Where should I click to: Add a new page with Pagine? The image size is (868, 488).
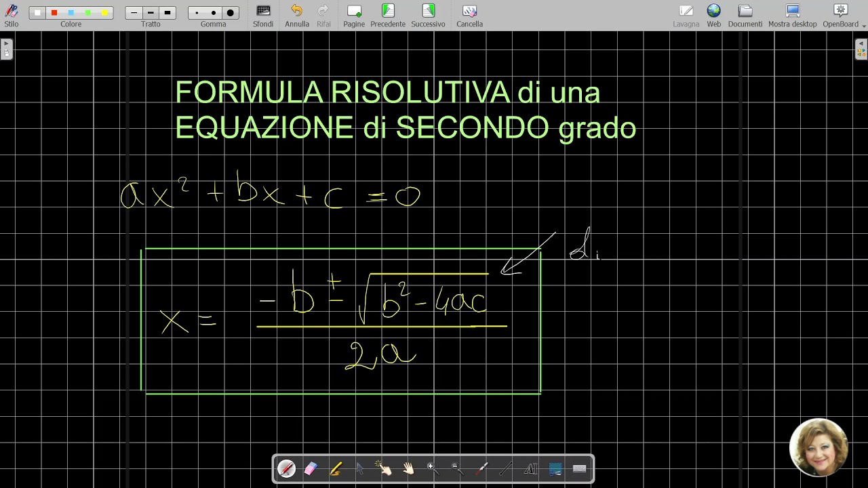coord(354,15)
